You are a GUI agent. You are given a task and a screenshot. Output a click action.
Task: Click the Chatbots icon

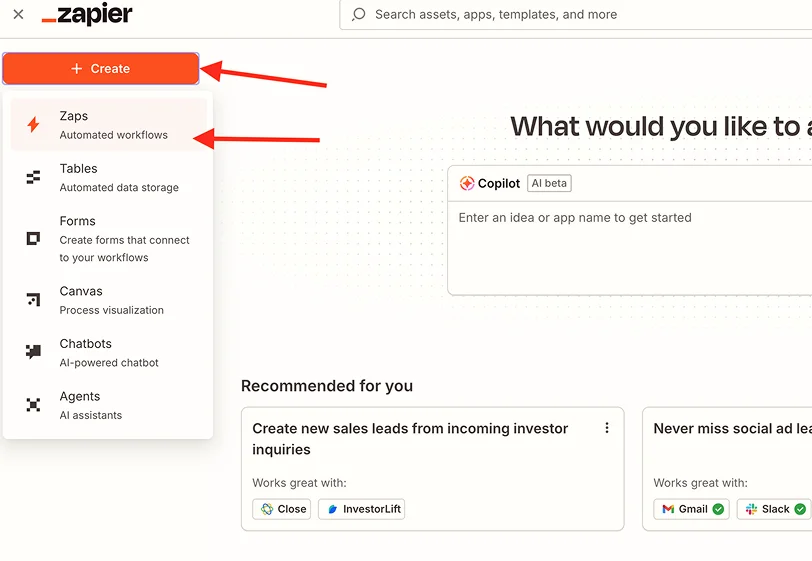coord(33,352)
